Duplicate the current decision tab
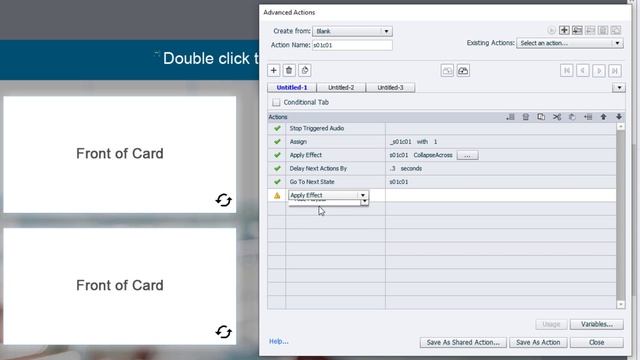The width and height of the screenshot is (640, 360). 304,70
